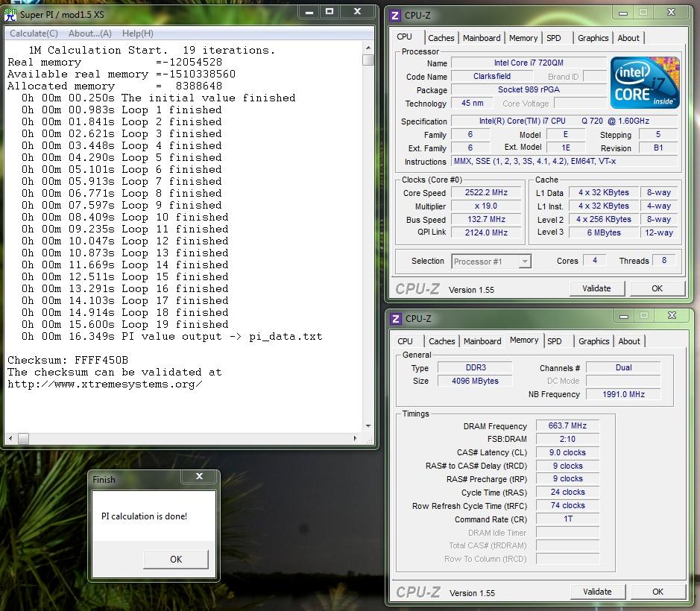Click the QPI Link value 2124.0 MHz
700x611 pixels.
pos(486,232)
